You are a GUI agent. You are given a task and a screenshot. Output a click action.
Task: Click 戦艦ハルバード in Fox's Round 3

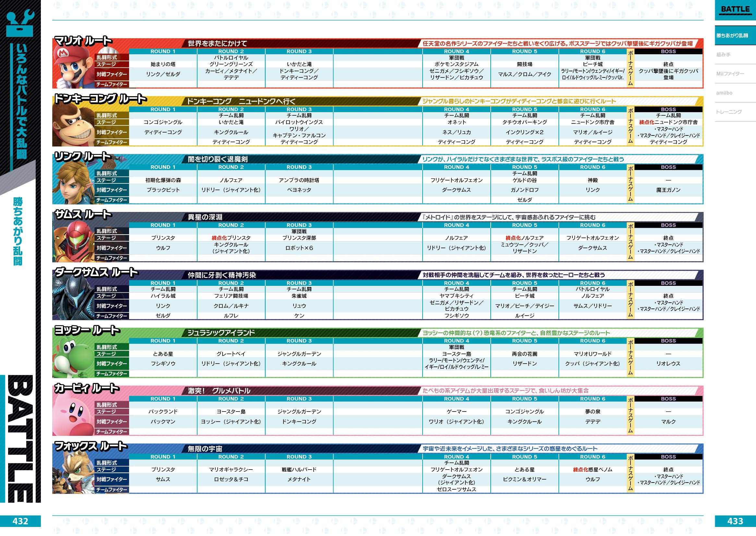[299, 470]
